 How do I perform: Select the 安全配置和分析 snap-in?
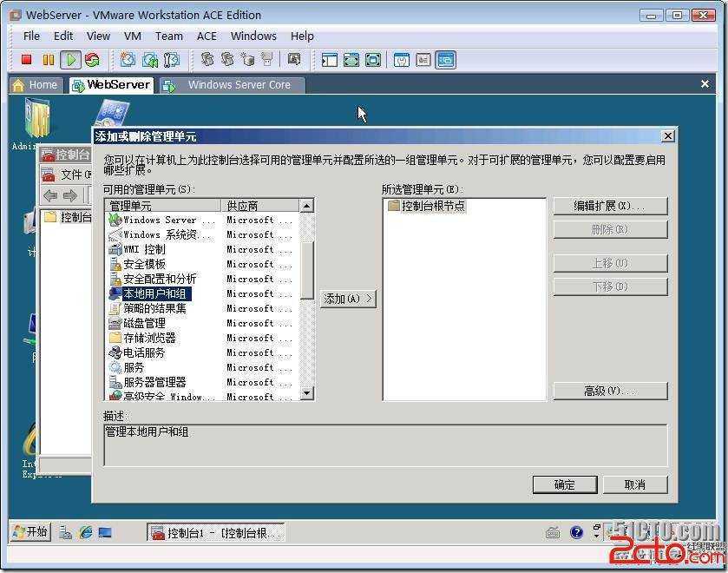click(203, 279)
